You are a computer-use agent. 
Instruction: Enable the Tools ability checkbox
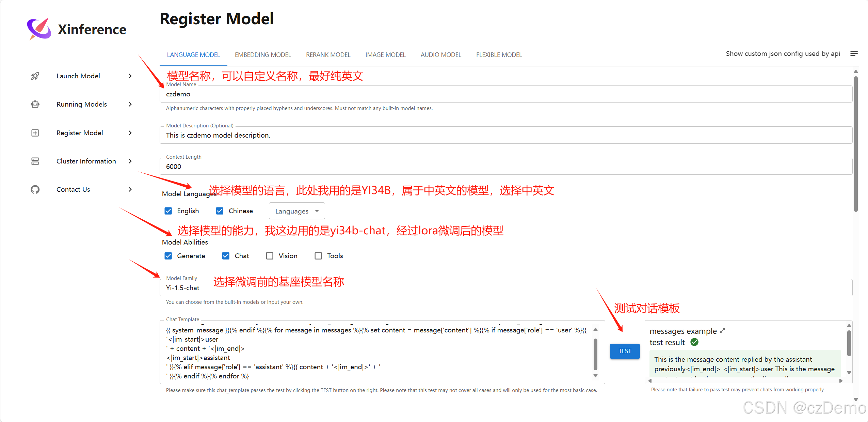(x=318, y=256)
